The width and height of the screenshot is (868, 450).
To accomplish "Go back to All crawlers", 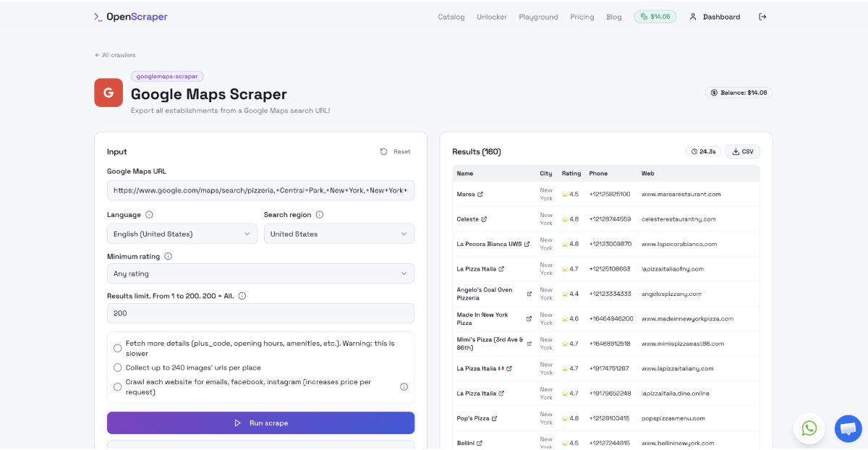I will tap(115, 55).
